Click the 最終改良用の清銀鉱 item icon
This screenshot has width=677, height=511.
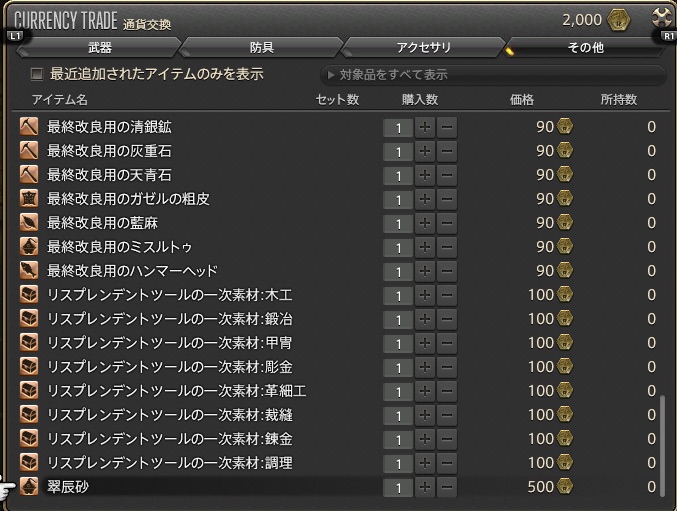click(x=29, y=127)
